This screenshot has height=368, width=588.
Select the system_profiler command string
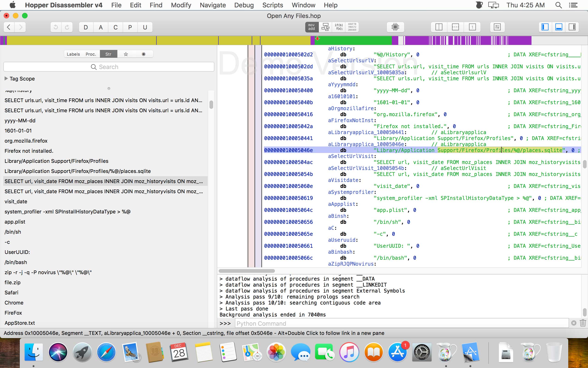point(105,212)
